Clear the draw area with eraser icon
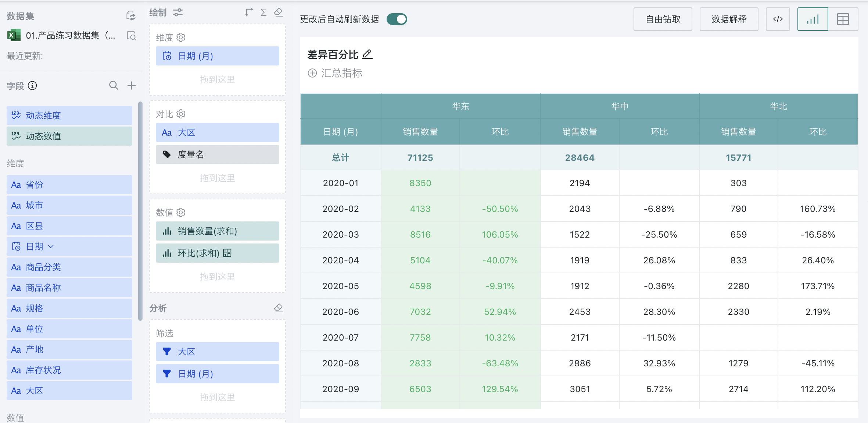Screen dimensions: 868x423 [279, 13]
